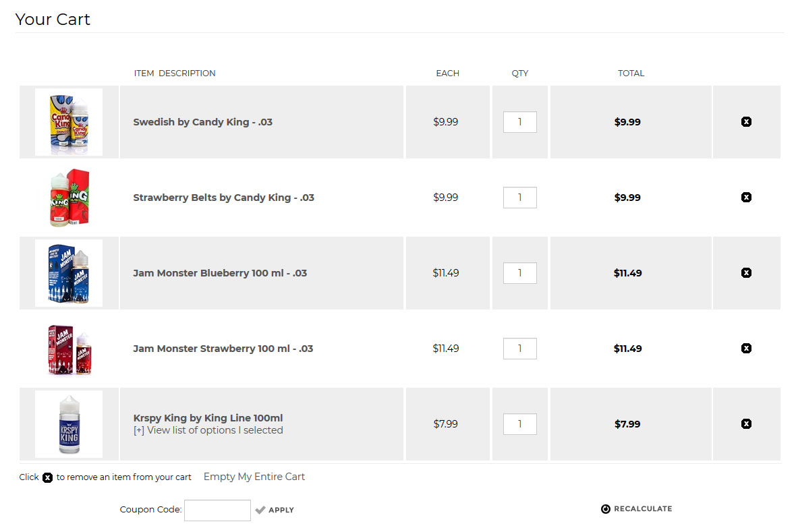Select quantity field for Krspy King
This screenshot has height=532, width=796.
pos(520,424)
